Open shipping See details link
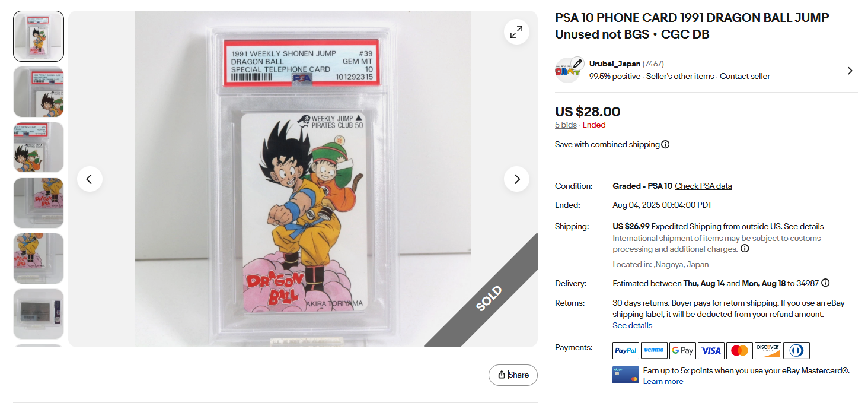Viewport: 868px width, 409px height. tap(803, 226)
